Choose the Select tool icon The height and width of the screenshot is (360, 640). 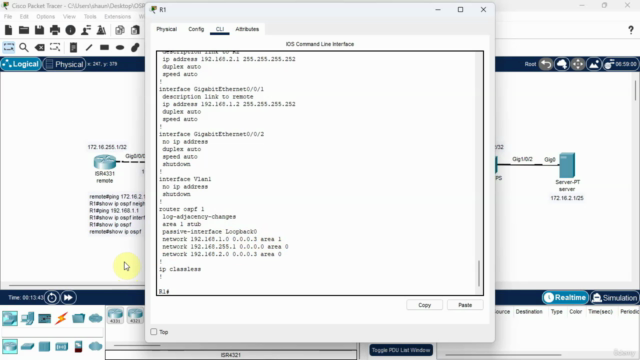(x=9, y=47)
